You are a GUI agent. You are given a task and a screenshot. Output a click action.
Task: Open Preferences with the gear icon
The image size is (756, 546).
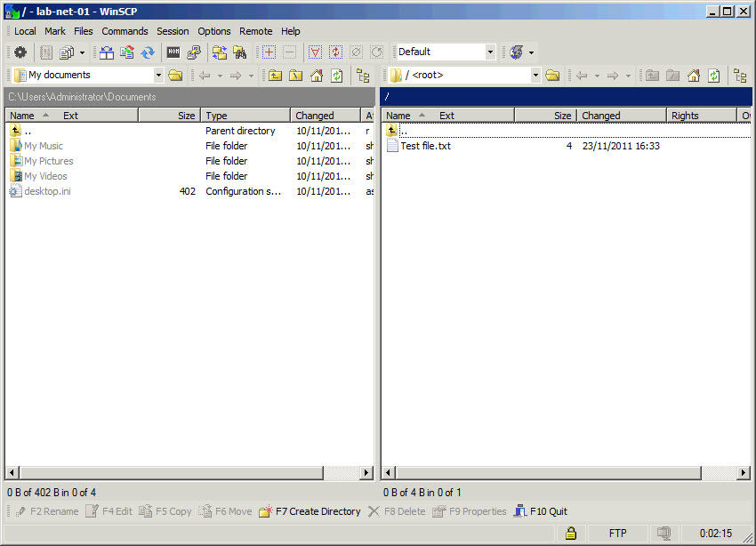[x=20, y=52]
